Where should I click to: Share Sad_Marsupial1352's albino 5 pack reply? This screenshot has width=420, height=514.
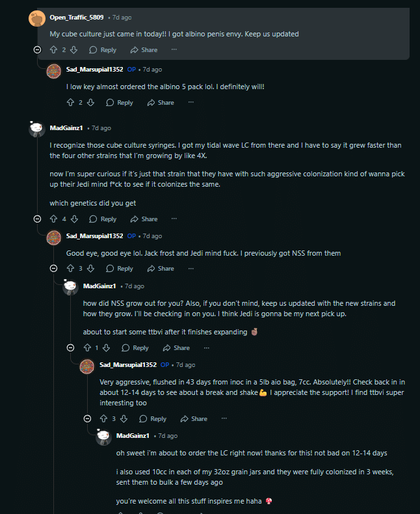coord(161,102)
